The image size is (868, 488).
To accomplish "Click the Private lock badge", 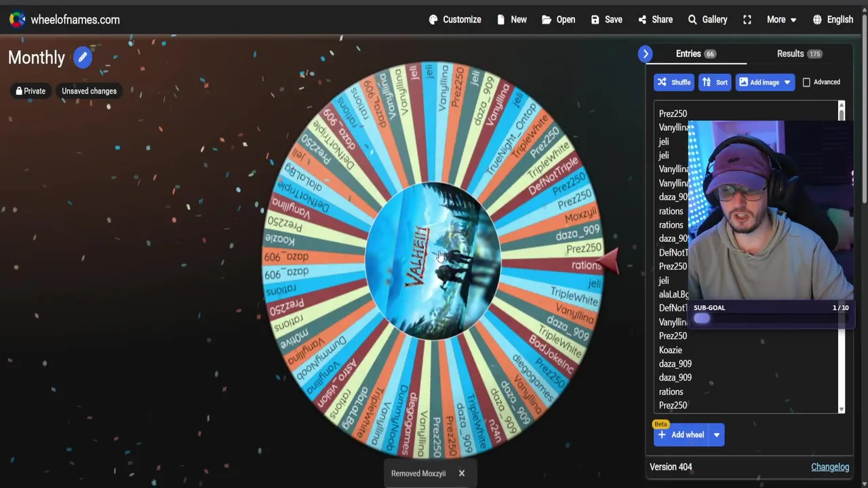I will pyautogui.click(x=31, y=91).
